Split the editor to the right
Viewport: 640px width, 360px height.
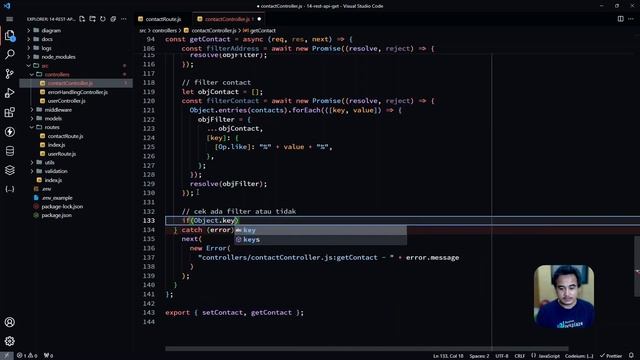point(620,19)
